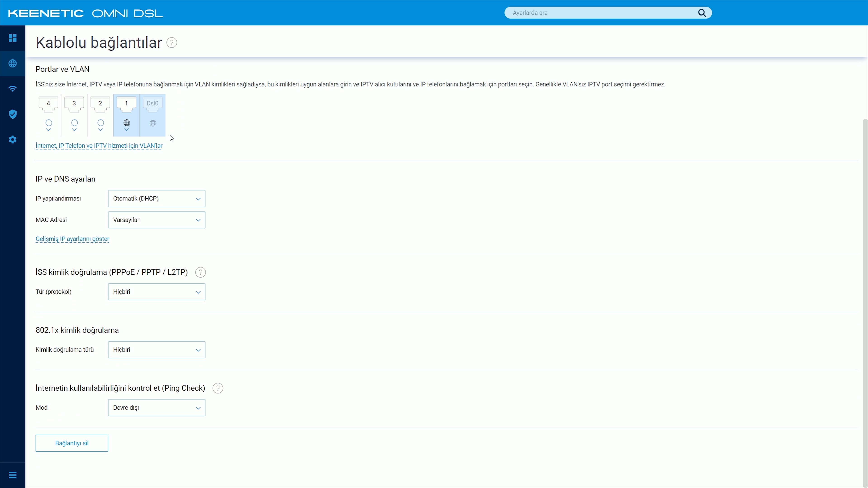Click the search magnifier icon
This screenshot has width=868, height=488.
702,13
